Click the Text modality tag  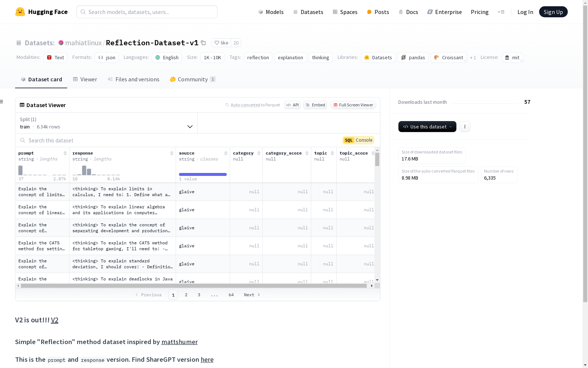click(x=55, y=57)
